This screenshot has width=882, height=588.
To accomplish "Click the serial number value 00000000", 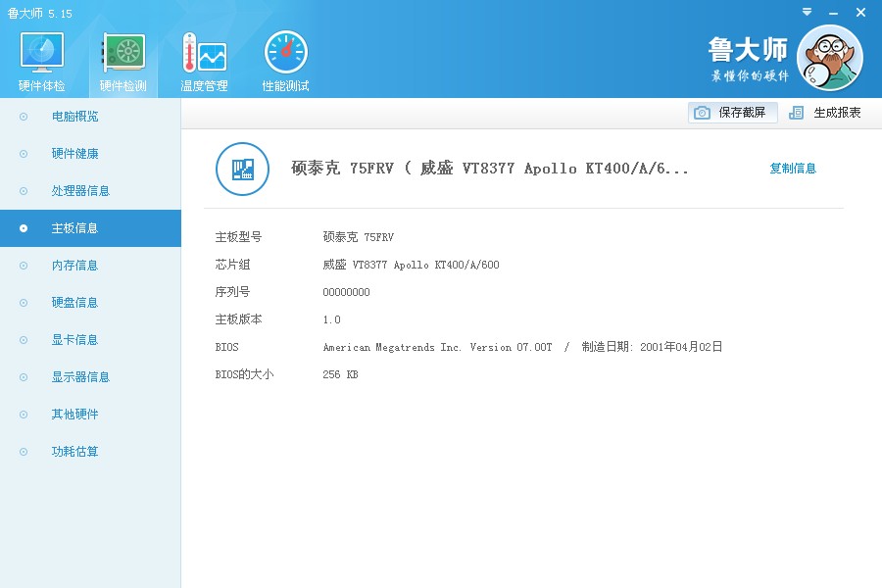I will [346, 292].
